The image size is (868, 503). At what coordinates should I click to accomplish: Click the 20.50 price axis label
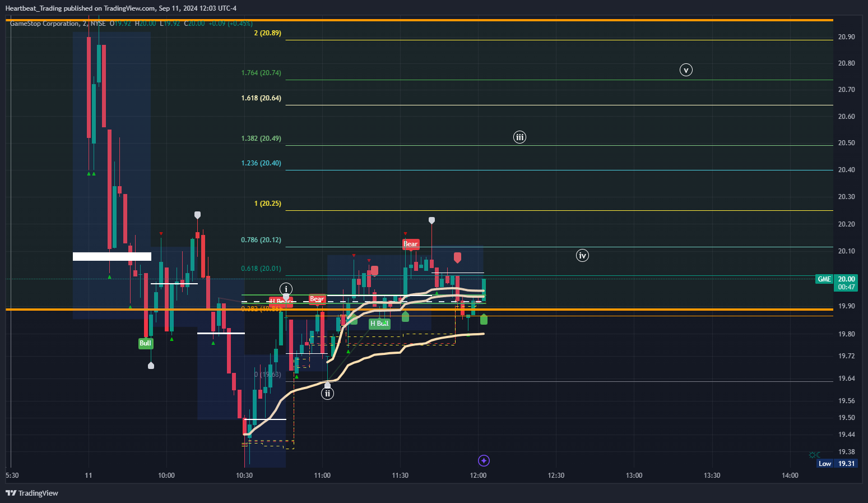click(846, 143)
